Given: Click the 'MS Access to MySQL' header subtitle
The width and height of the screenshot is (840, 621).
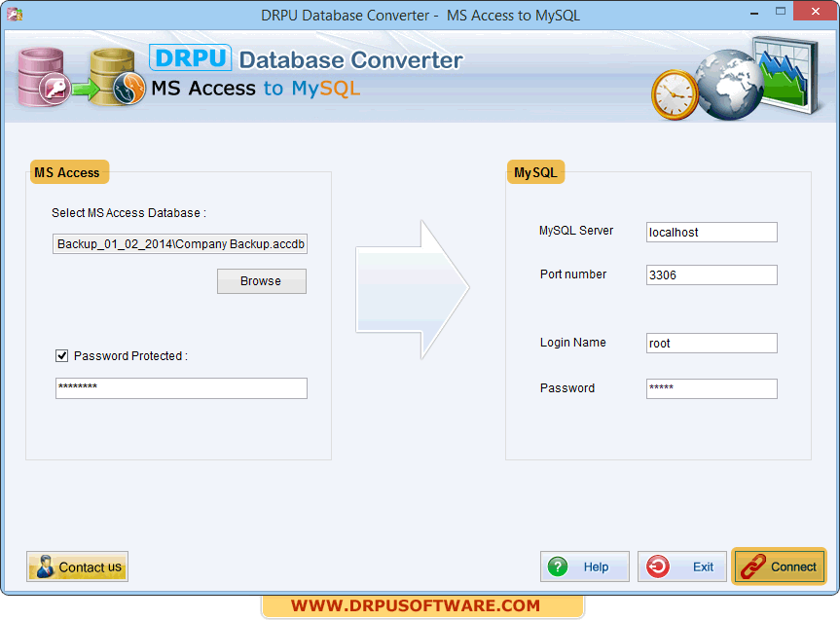Looking at the screenshot, I should [256, 89].
